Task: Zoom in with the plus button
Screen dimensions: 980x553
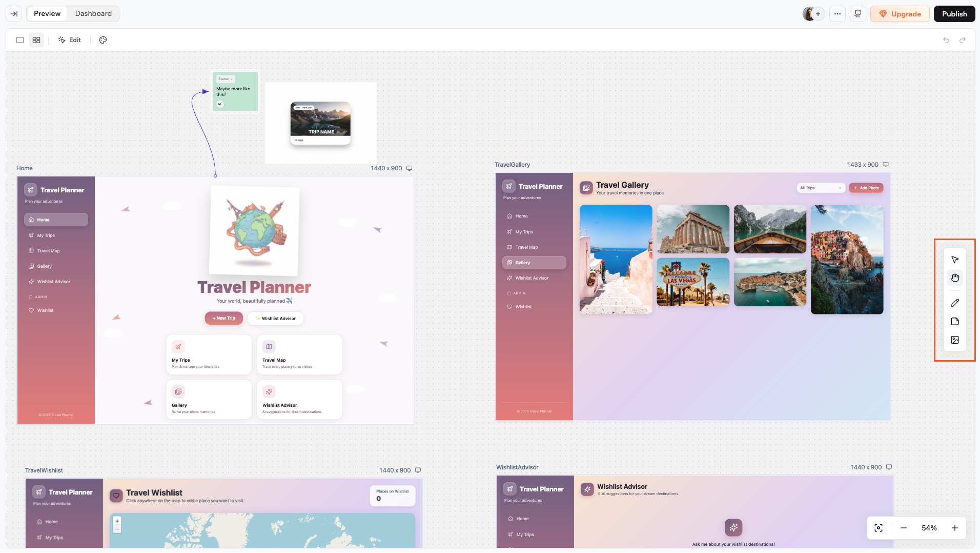Action: (955, 528)
